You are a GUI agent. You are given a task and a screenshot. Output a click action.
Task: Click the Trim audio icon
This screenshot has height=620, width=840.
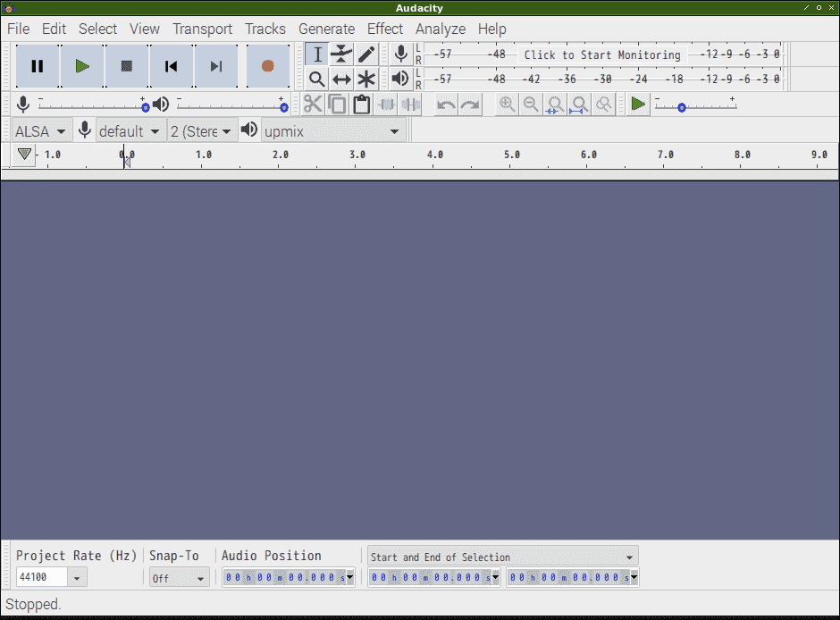(386, 105)
